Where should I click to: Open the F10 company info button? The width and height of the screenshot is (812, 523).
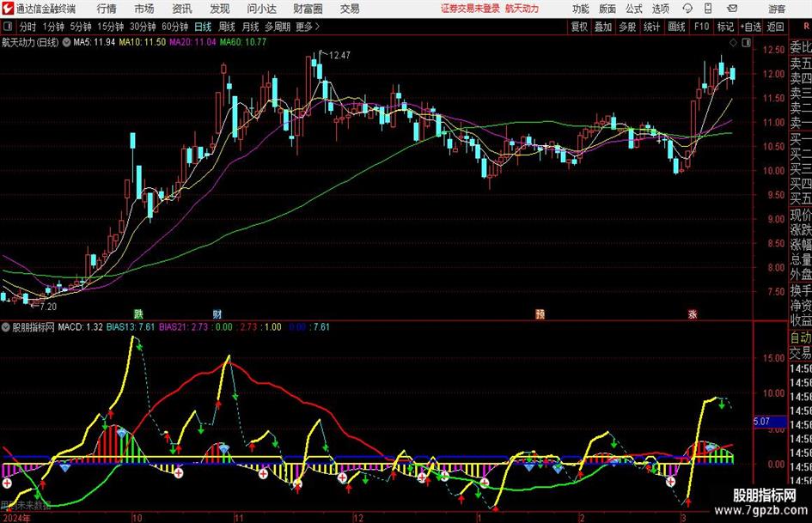click(x=702, y=27)
